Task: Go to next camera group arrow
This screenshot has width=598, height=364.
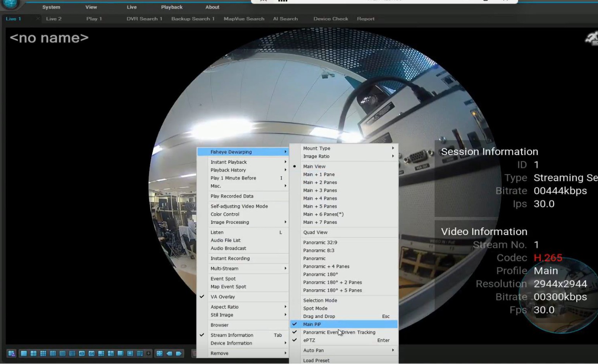Action: click(179, 354)
